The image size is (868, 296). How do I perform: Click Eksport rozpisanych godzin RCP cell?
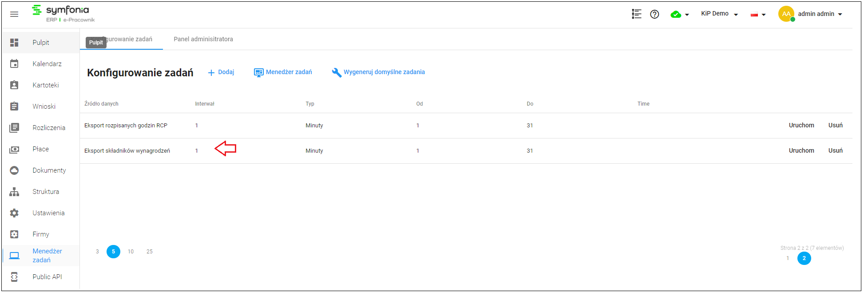126,126
